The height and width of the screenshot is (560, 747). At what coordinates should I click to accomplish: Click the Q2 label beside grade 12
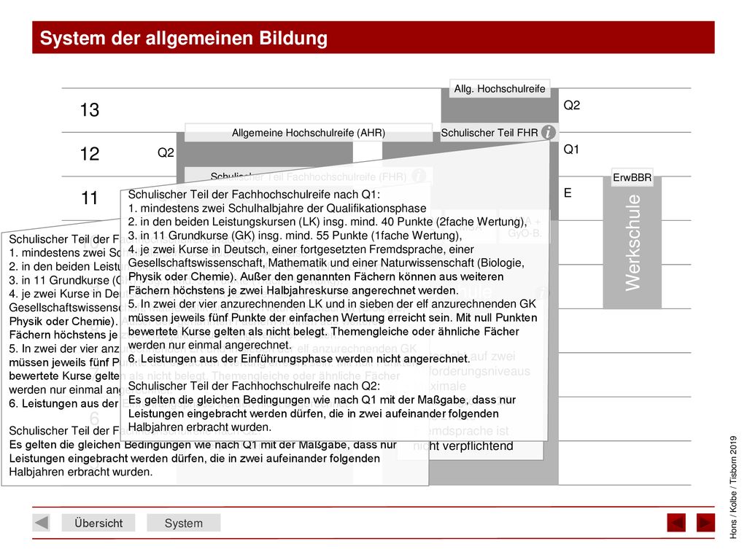click(166, 153)
